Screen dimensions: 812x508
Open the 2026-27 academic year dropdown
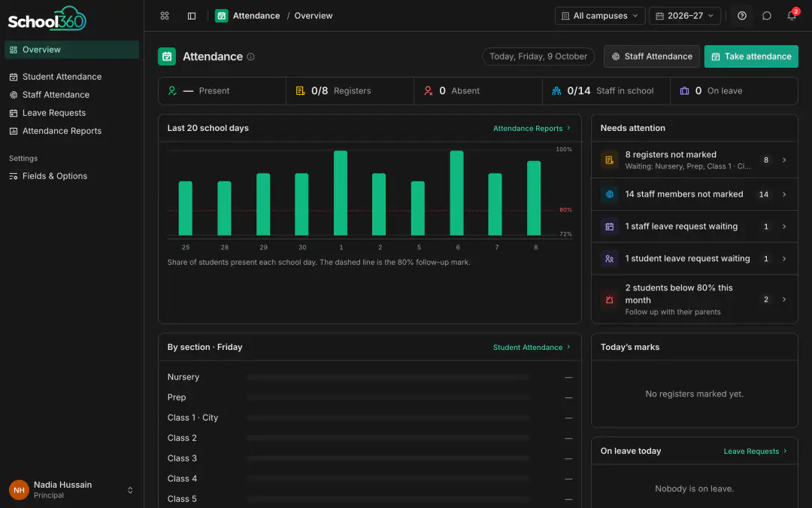[x=685, y=16]
